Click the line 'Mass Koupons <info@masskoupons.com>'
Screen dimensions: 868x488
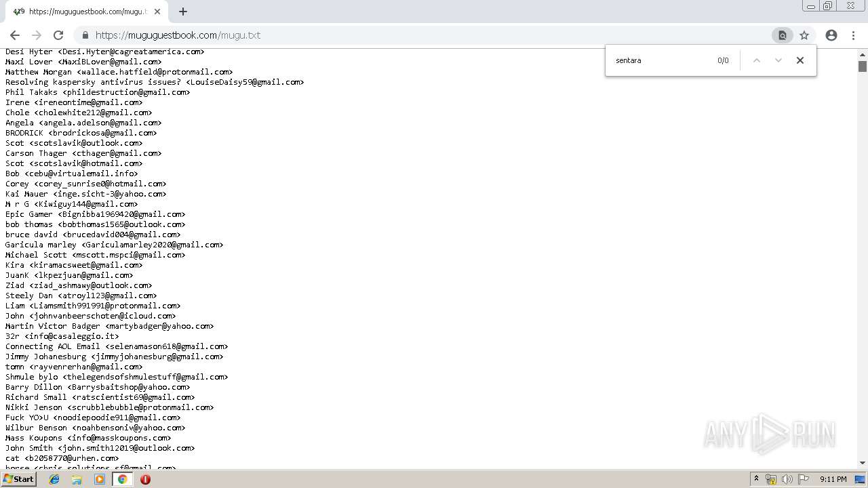(88, 438)
